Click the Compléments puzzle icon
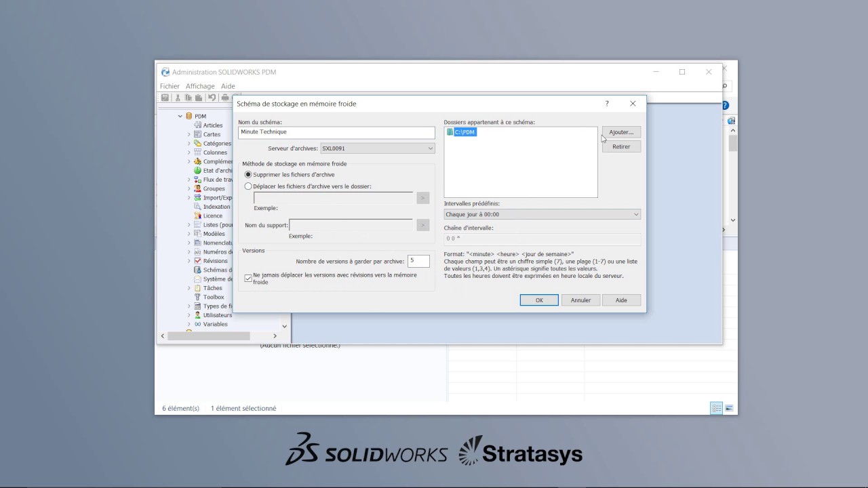The image size is (868, 488). pos(198,161)
